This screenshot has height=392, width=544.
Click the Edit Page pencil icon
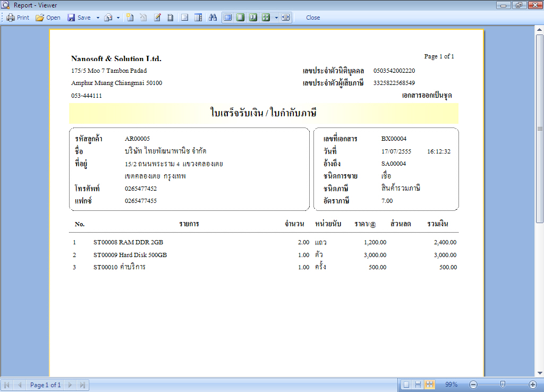(x=157, y=18)
